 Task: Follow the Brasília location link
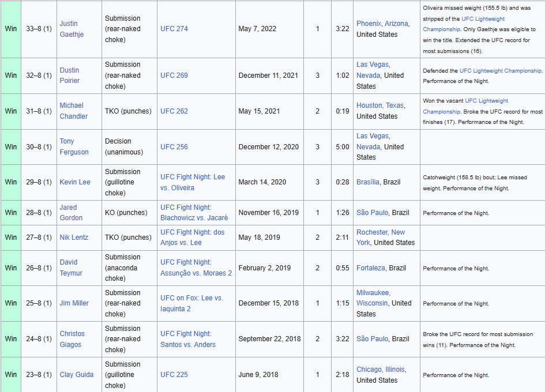[x=368, y=182]
